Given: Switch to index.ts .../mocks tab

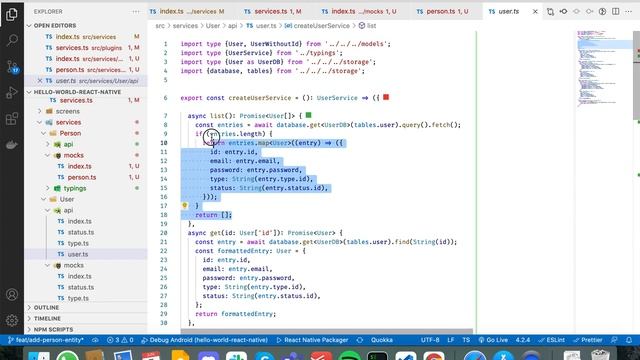Looking at the screenshot, I should pyautogui.click(x=360, y=11).
